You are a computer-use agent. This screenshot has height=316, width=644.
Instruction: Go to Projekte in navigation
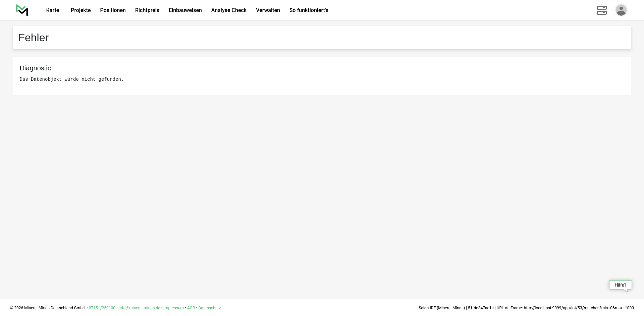(x=80, y=10)
